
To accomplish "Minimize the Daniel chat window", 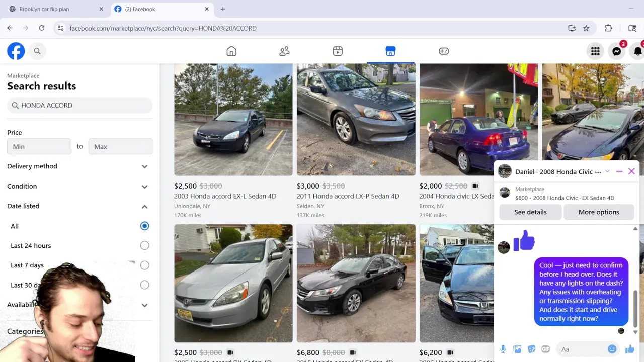I will tap(619, 171).
